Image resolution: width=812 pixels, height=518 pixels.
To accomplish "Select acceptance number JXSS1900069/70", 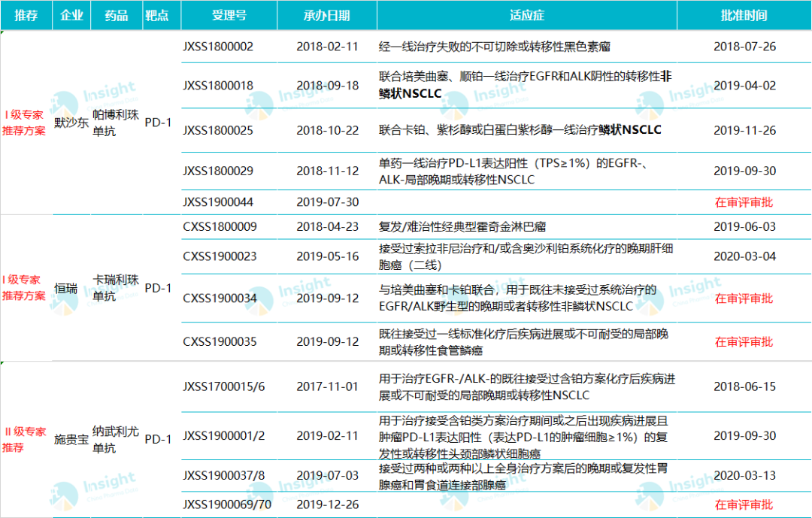I will pos(227,504).
